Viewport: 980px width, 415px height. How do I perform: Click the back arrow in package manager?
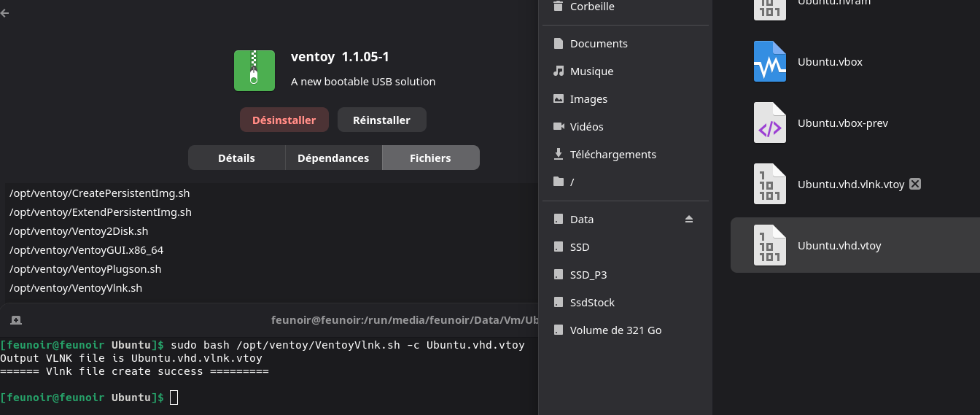[x=5, y=13]
